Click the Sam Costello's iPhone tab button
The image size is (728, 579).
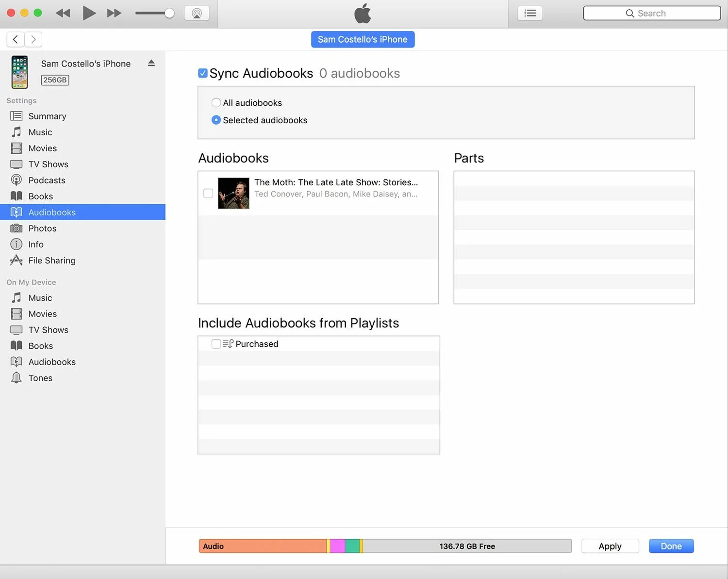point(363,39)
